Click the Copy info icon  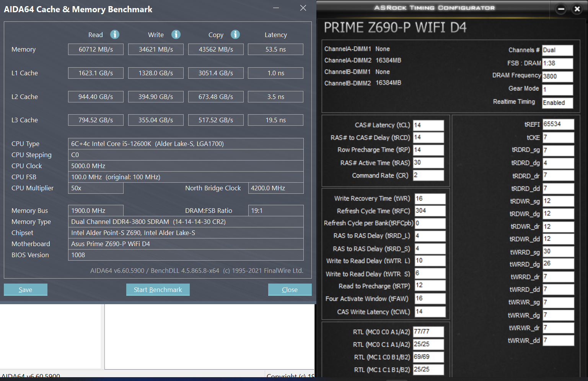[x=235, y=34]
